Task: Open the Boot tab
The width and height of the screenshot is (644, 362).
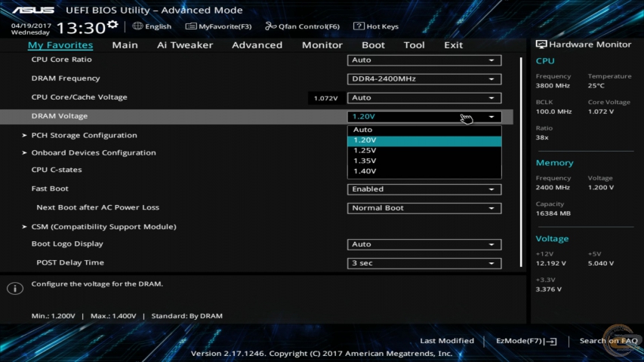Action: (x=373, y=44)
